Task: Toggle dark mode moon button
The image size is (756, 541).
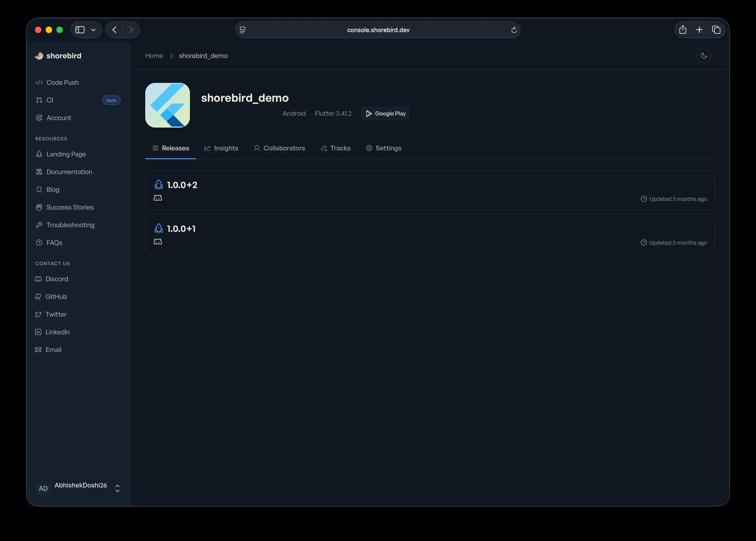Action: 704,56
